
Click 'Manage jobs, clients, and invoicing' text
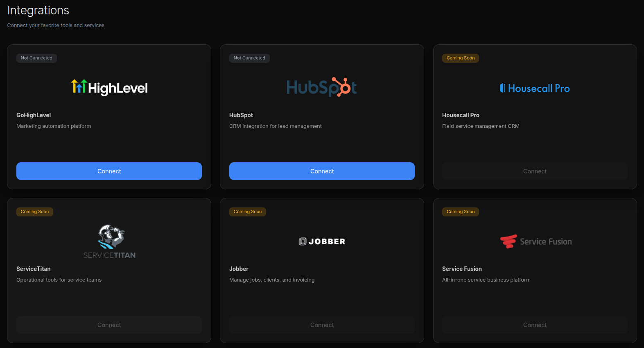point(272,280)
